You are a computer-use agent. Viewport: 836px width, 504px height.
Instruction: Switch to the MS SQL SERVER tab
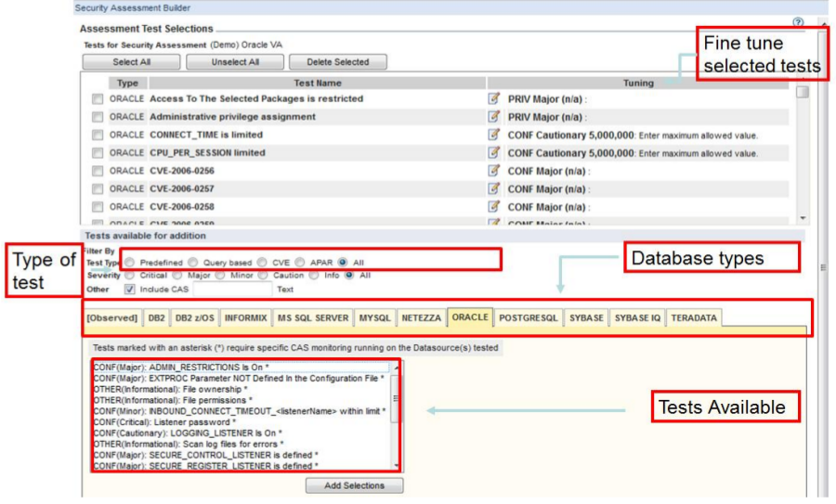point(312,317)
